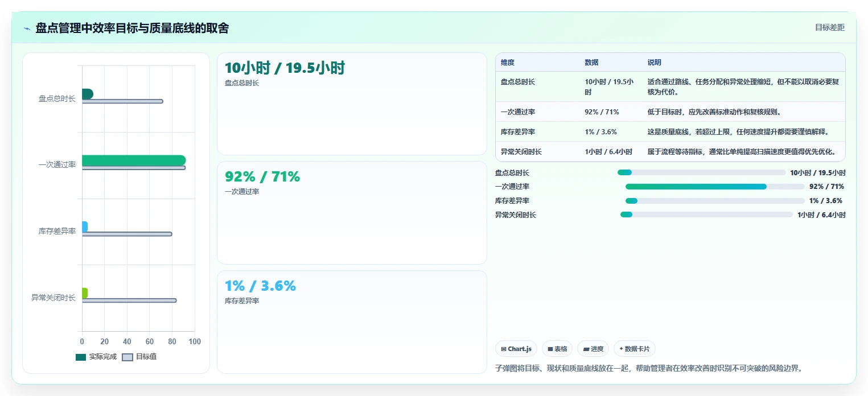Click the dark green 盘点总时长 actual bar

pos(88,94)
